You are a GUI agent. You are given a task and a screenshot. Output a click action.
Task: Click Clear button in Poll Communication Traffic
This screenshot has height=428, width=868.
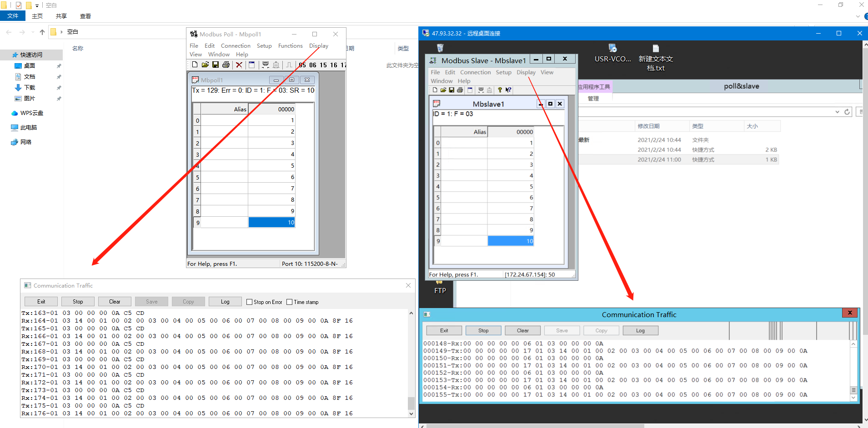[115, 302]
